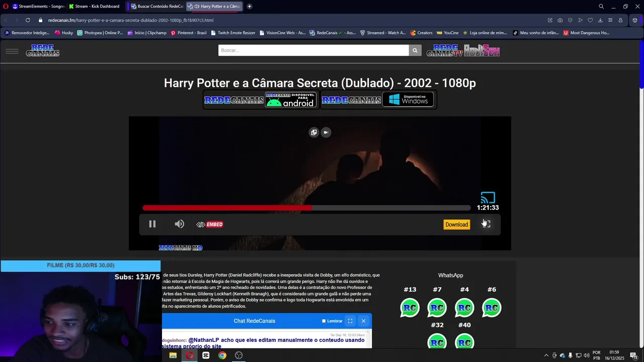The image size is (644, 362).
Task: Open the Most Dangerous Ho... bookmark
Action: pos(586,33)
